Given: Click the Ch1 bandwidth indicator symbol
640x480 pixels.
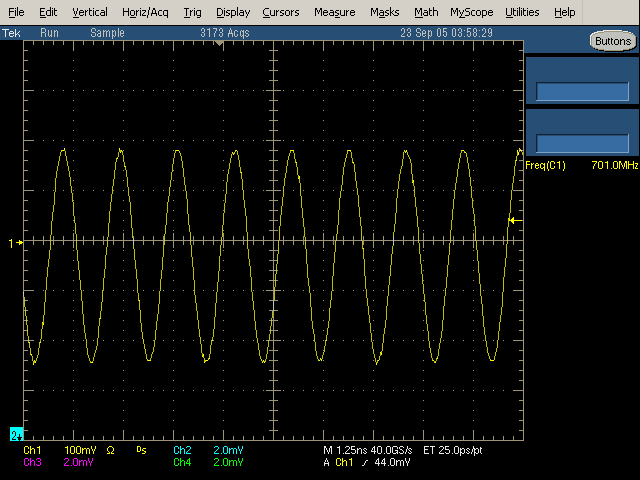Looking at the screenshot, I should [x=142, y=451].
